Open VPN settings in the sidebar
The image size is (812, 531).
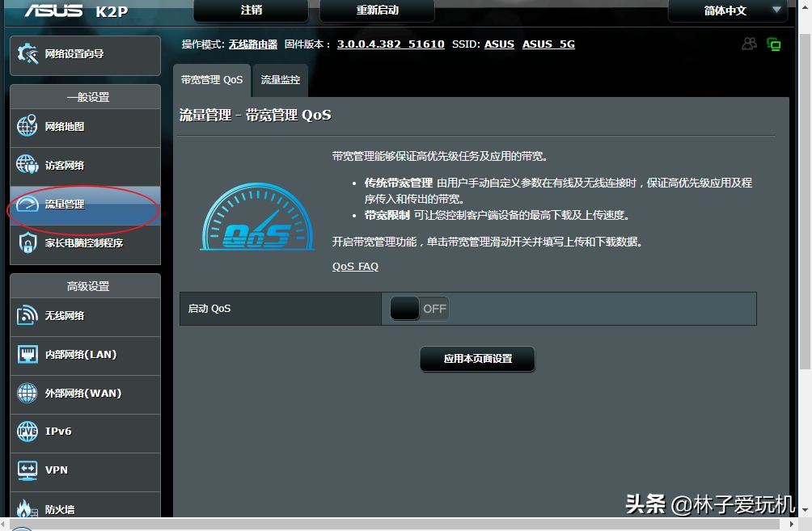tap(85, 471)
